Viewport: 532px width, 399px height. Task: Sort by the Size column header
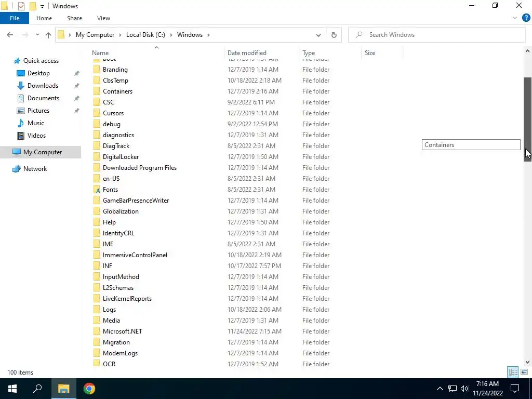pyautogui.click(x=369, y=53)
